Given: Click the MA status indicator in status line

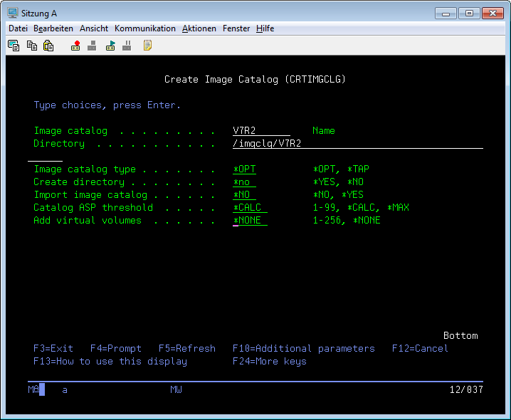Looking at the screenshot, I should tap(33, 389).
